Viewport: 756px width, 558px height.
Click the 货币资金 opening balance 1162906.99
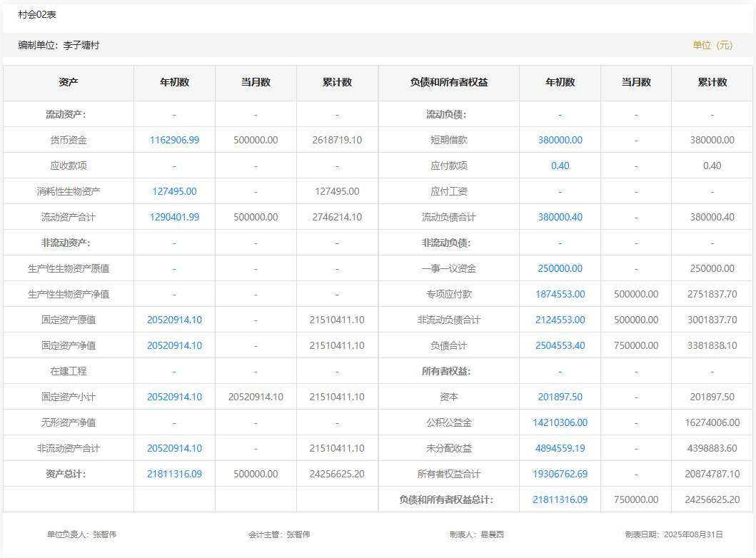point(174,140)
